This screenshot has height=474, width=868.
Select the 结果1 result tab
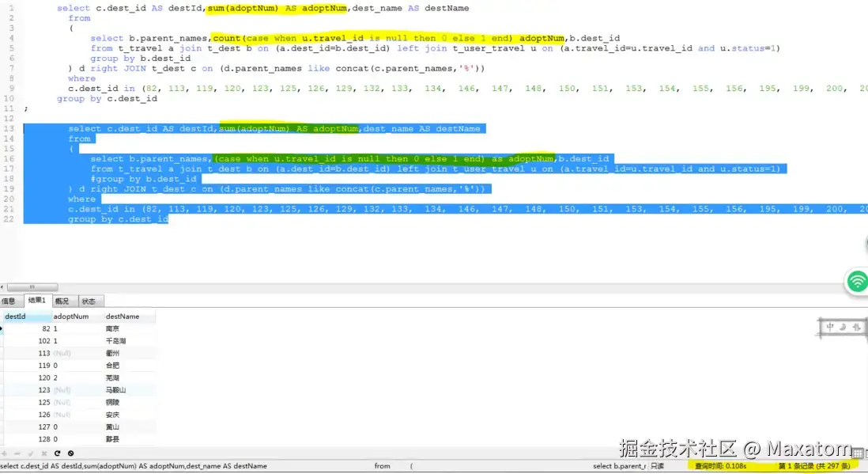pos(36,301)
